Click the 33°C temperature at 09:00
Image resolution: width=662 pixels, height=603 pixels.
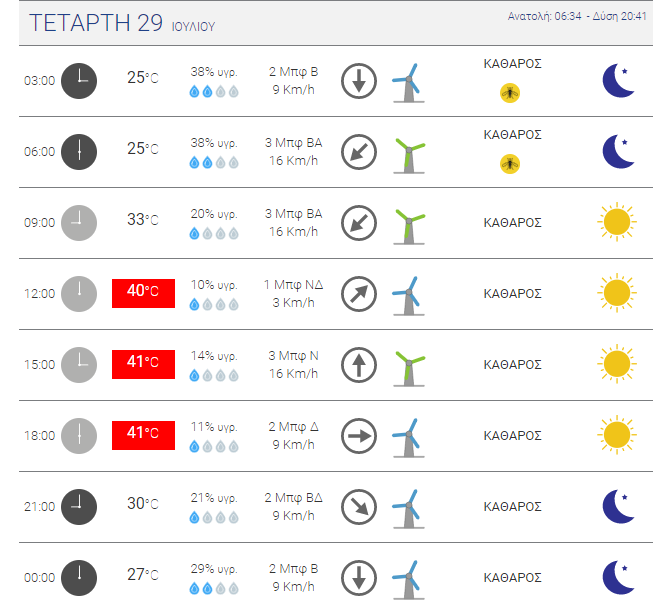(x=143, y=220)
